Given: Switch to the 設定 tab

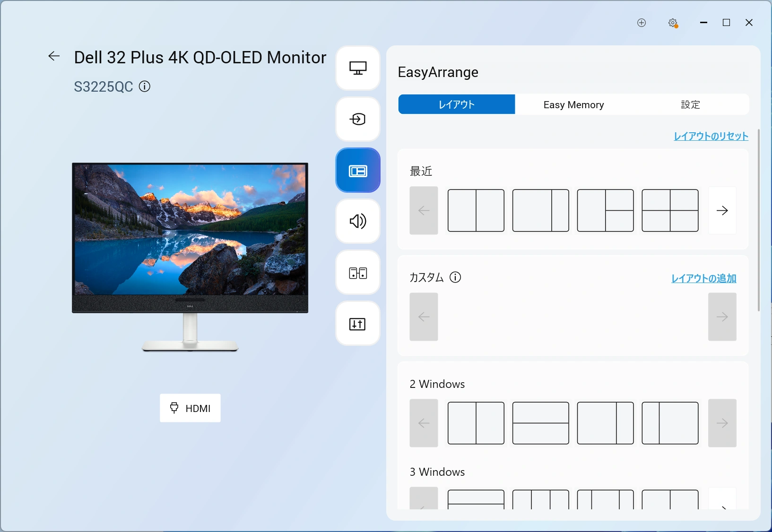Looking at the screenshot, I should (x=690, y=104).
